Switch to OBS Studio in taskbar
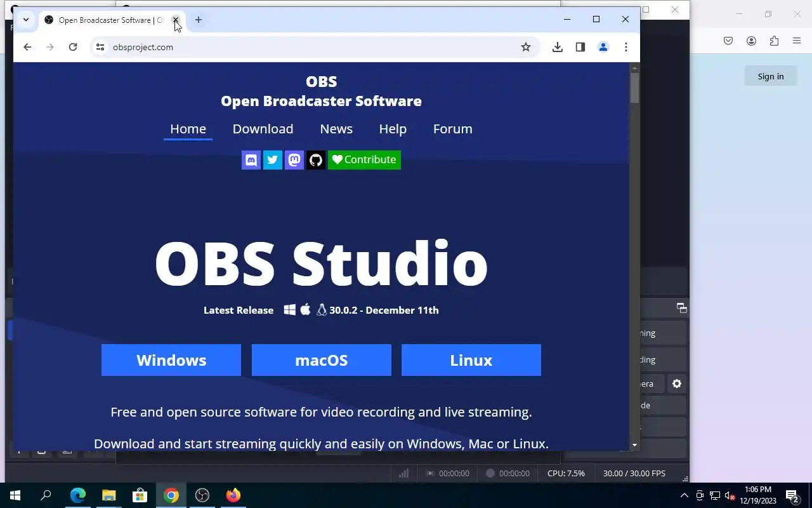 tap(202, 495)
